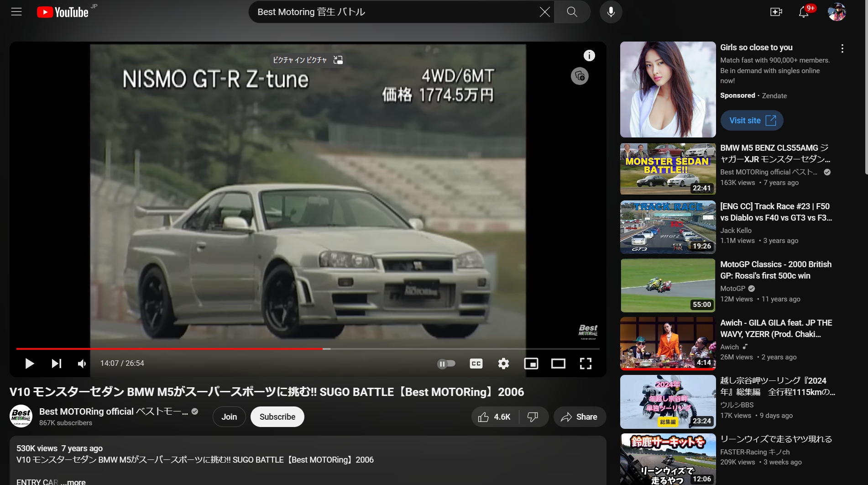Screen dimensions: 868x485
Task: Like the video
Action: click(495, 417)
